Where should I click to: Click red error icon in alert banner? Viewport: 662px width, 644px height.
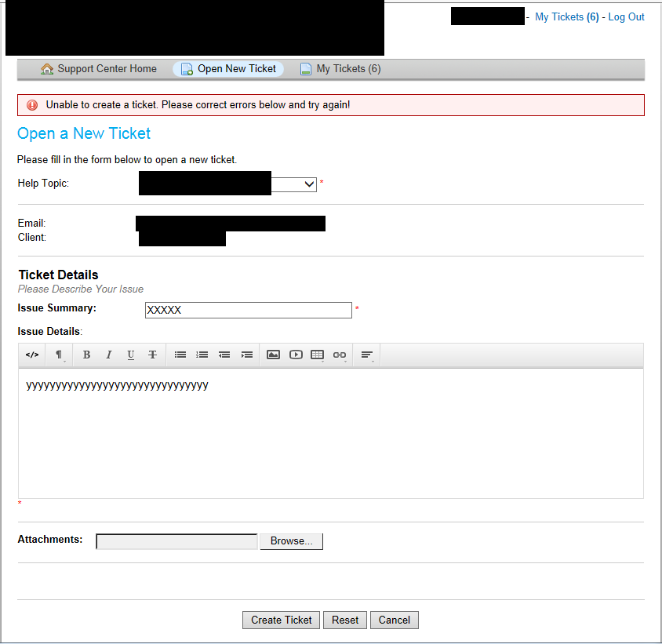pos(32,105)
